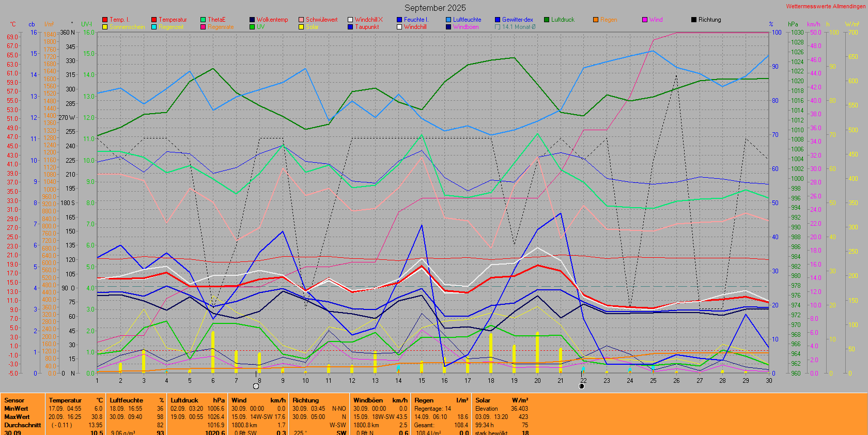The height and width of the screenshot is (435, 868).
Task: Select the Luftfeuchte column header in table
Action: point(127,400)
